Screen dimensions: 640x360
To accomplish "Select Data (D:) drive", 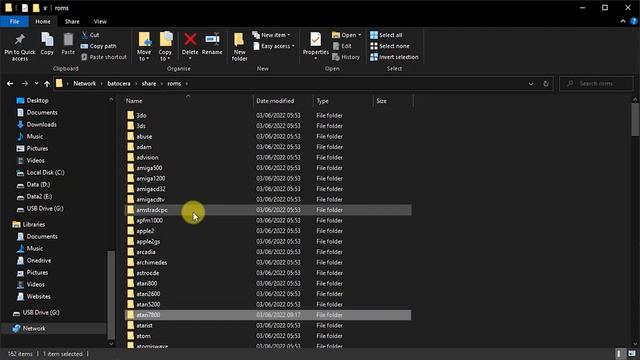I will (33, 184).
